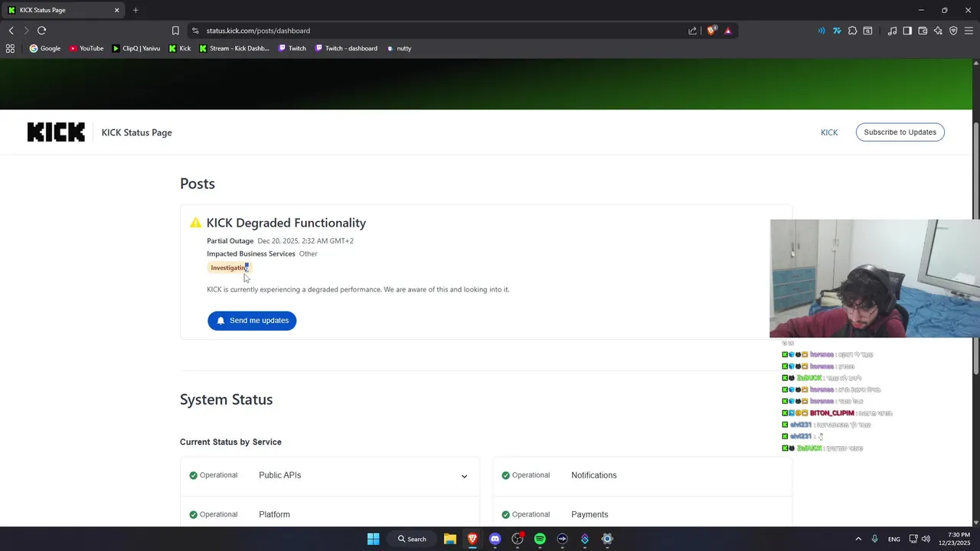980x551 pixels.
Task: Click the Investigating status badge
Action: point(230,268)
